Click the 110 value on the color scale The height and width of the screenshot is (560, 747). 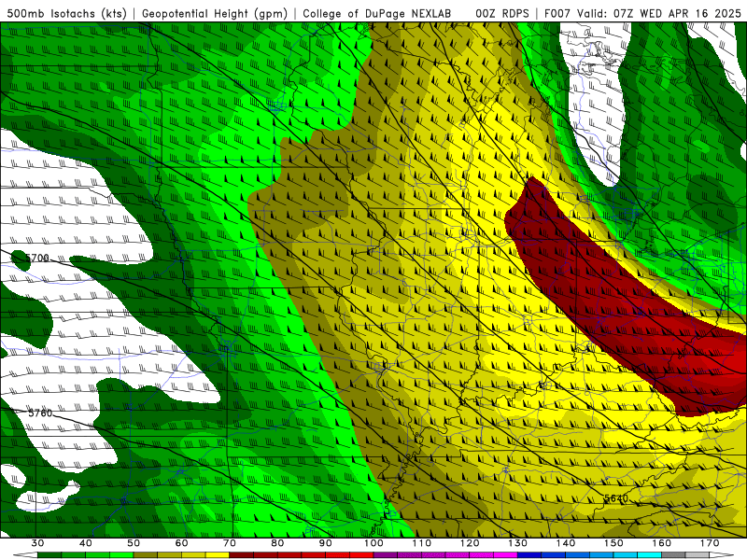coord(422,543)
